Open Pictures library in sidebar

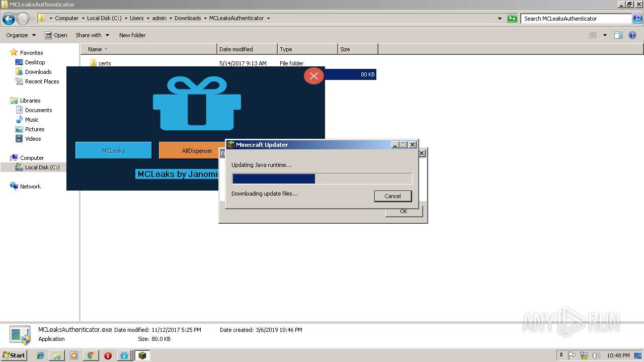(x=35, y=129)
